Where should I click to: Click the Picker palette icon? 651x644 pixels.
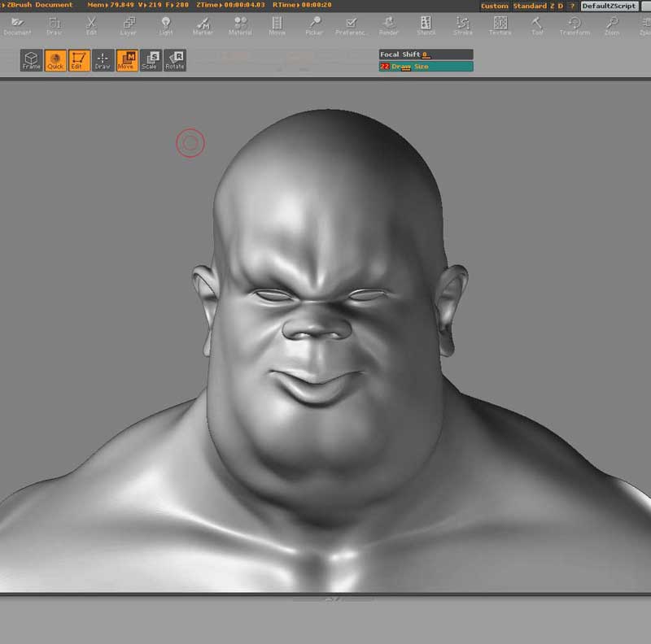pyautogui.click(x=314, y=26)
